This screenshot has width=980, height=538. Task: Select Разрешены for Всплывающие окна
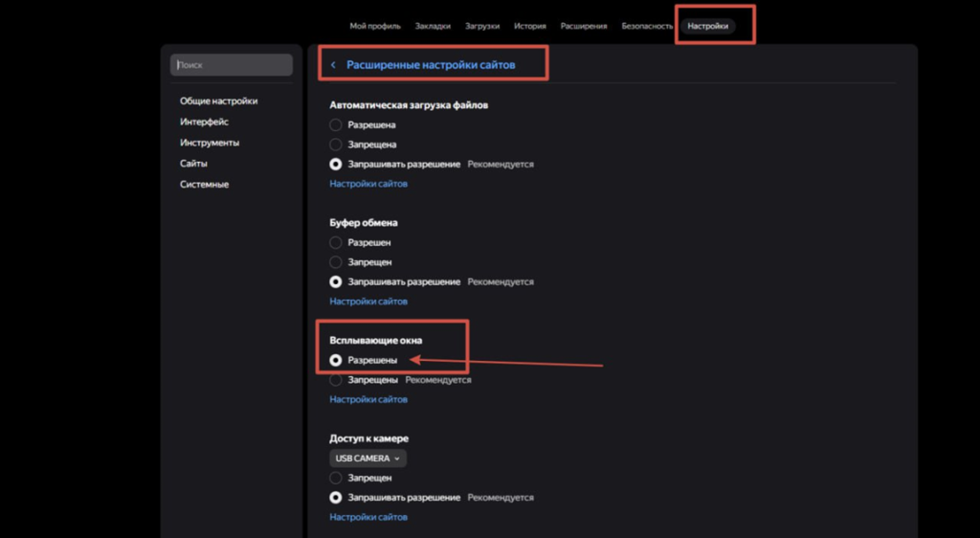[336, 361]
